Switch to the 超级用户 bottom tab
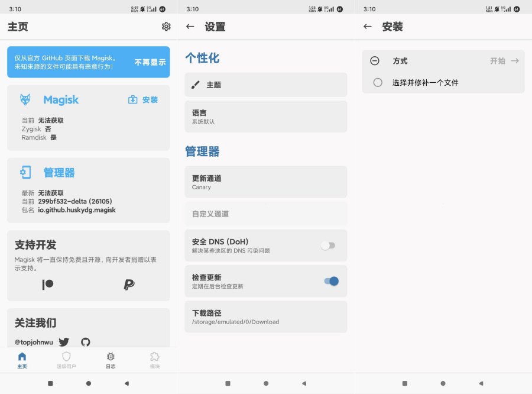This screenshot has width=532, height=394. click(66, 360)
